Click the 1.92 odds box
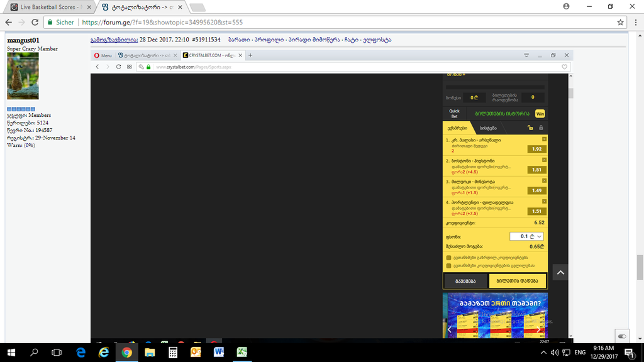Viewport: 644px width, 362px height. tap(536, 149)
